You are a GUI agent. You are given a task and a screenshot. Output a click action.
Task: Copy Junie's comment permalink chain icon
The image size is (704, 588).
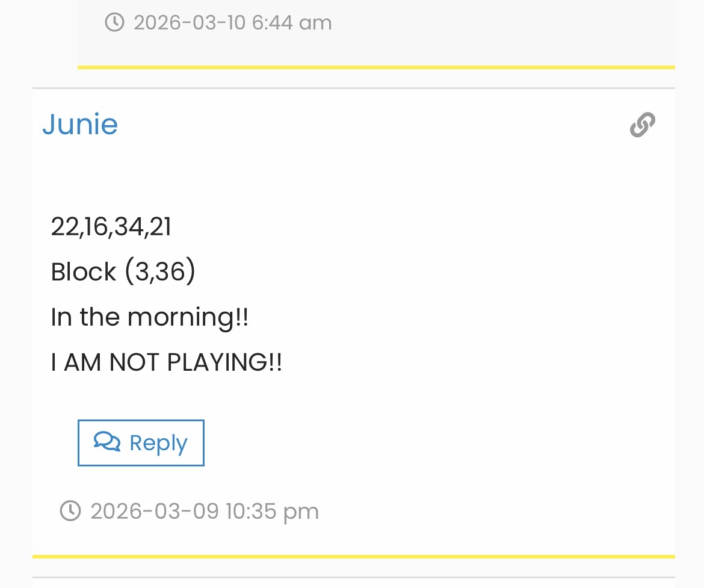[642, 125]
